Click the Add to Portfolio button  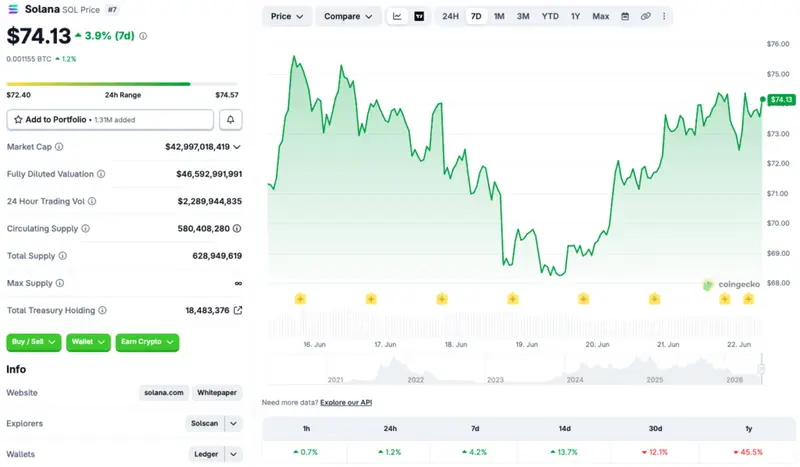click(x=110, y=119)
